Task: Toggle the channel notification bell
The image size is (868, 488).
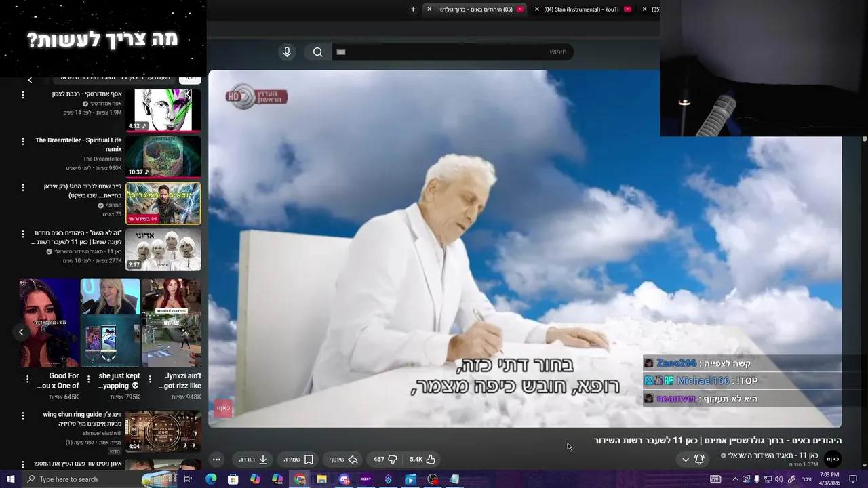Action: (699, 459)
